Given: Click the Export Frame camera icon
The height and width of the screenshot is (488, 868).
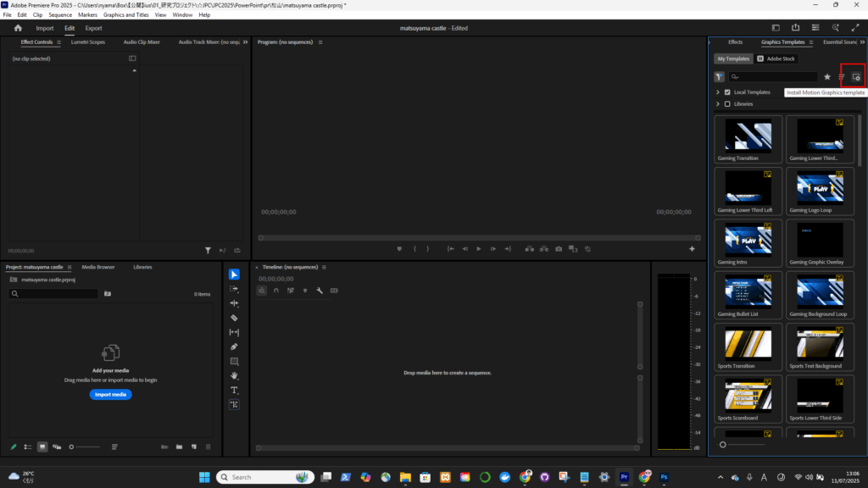Looking at the screenshot, I should [x=559, y=249].
